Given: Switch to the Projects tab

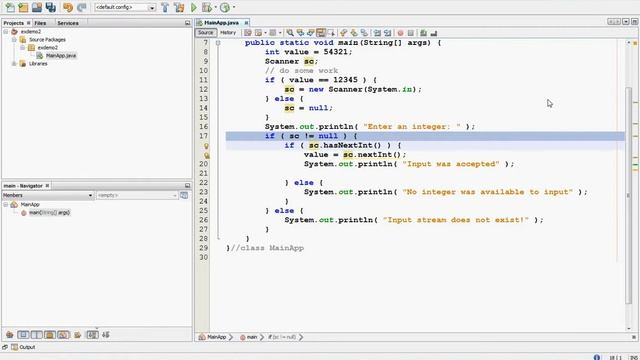Looking at the screenshot, I should pos(13,23).
